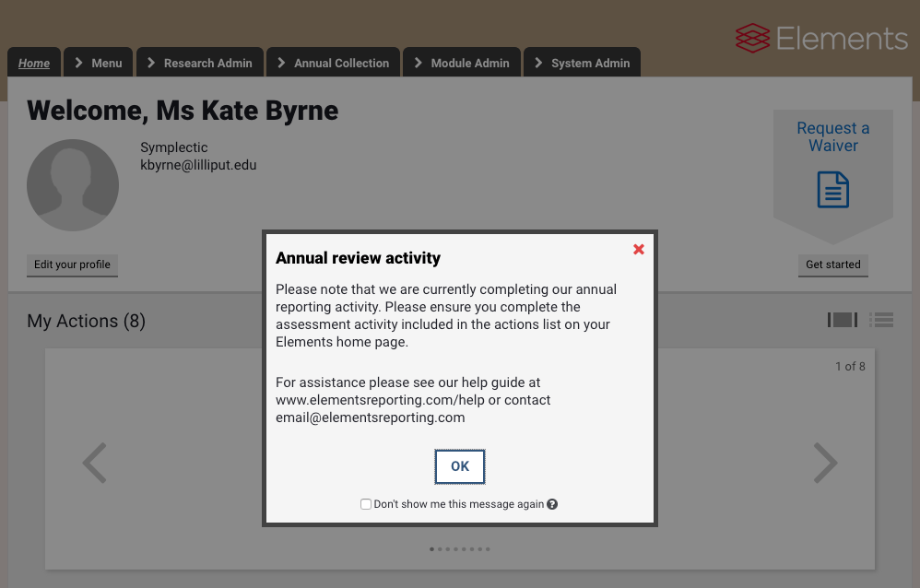
Task: Click the user profile avatar picture
Action: pos(73,185)
